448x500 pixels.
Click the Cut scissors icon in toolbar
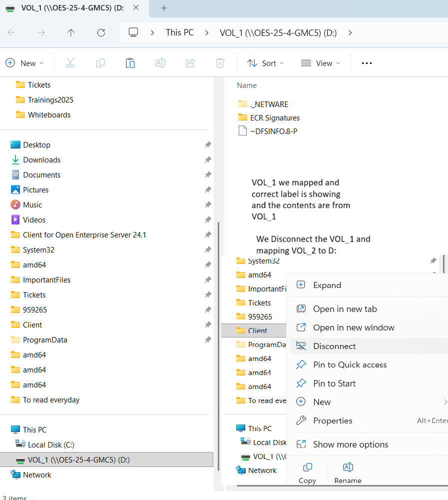[70, 63]
